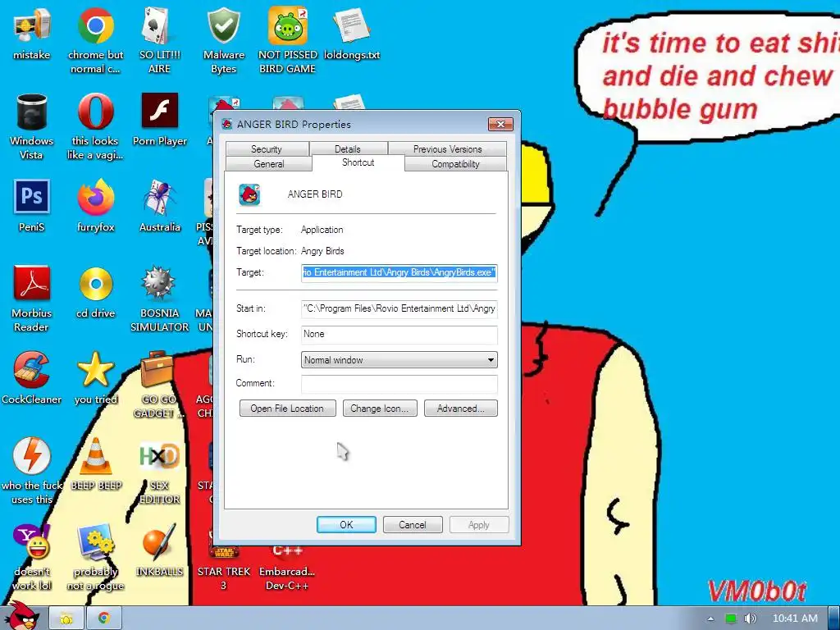Click the taskbar folder icon beside Start
The image size is (840, 630).
[66, 619]
